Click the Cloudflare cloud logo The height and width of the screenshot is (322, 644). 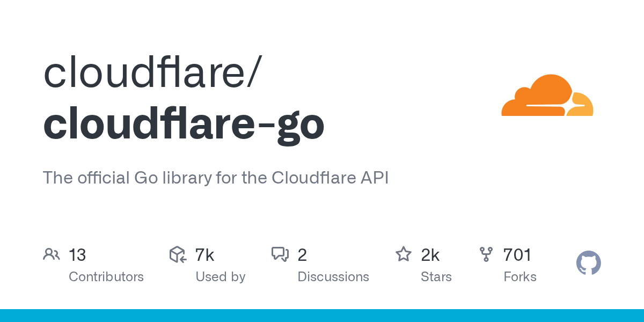point(547,96)
